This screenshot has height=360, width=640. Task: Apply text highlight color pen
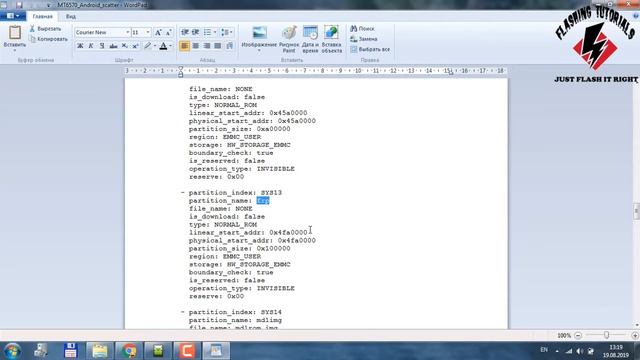148,46
